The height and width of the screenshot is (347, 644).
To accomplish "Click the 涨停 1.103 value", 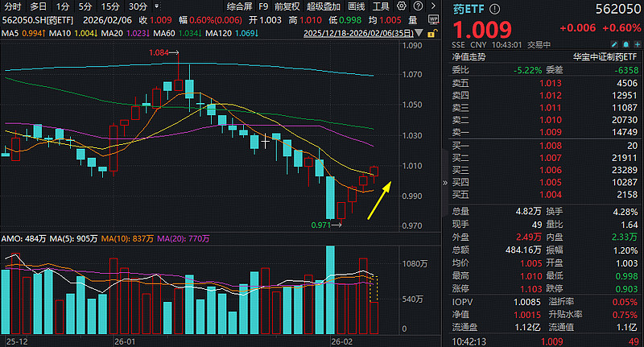I will pyautogui.click(x=531, y=289).
